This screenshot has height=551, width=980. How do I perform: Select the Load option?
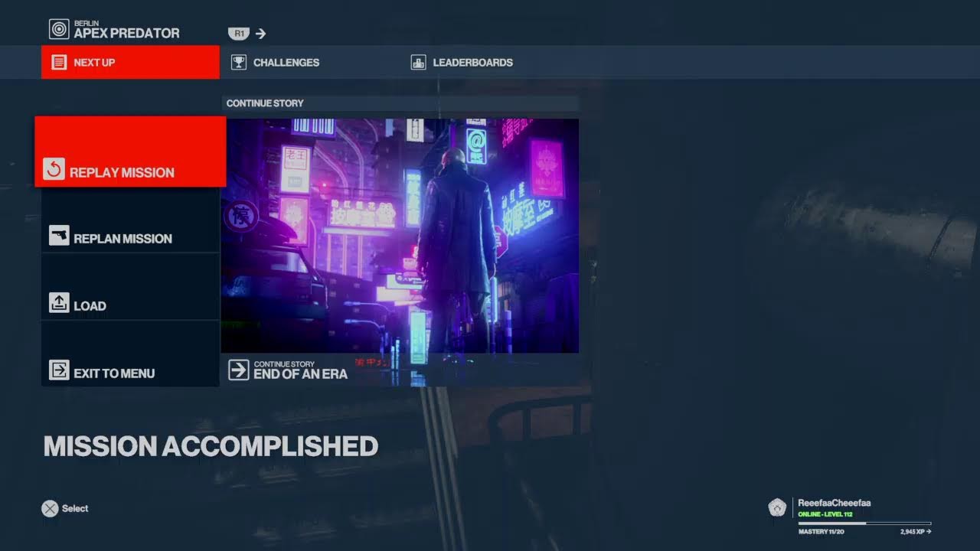(130, 288)
